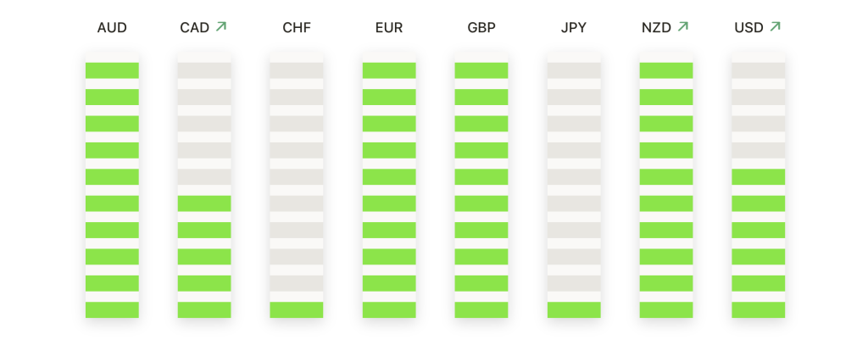Viewport: 868px width, 345px height.
Task: Click the green up arrow beside NZD
Action: (x=683, y=26)
